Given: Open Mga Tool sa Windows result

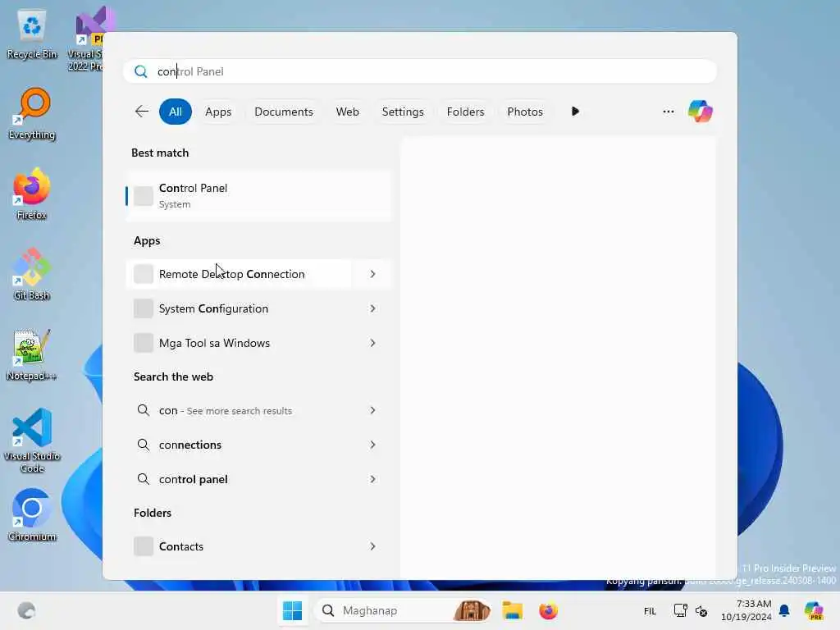Looking at the screenshot, I should (x=239, y=343).
